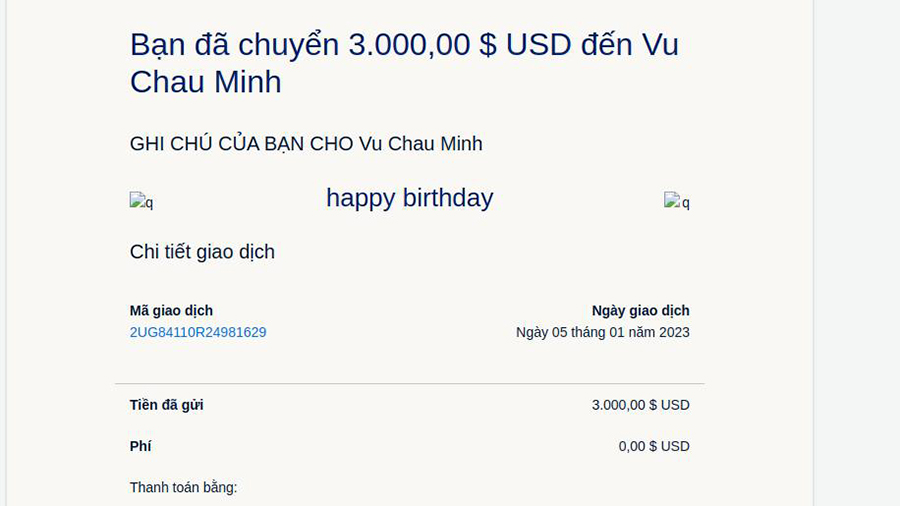This screenshot has height=506, width=900.
Task: Click the 'Ngày giao dịch' label
Action: 641,310
